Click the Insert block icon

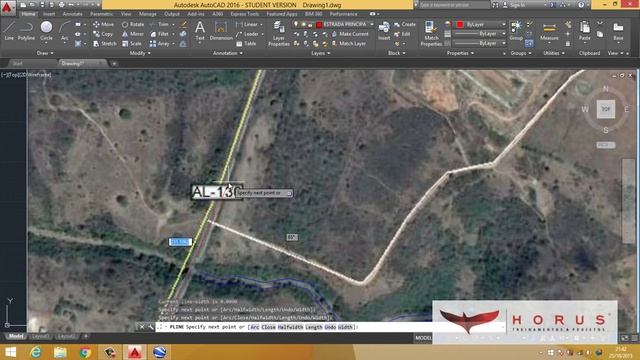coord(384,31)
